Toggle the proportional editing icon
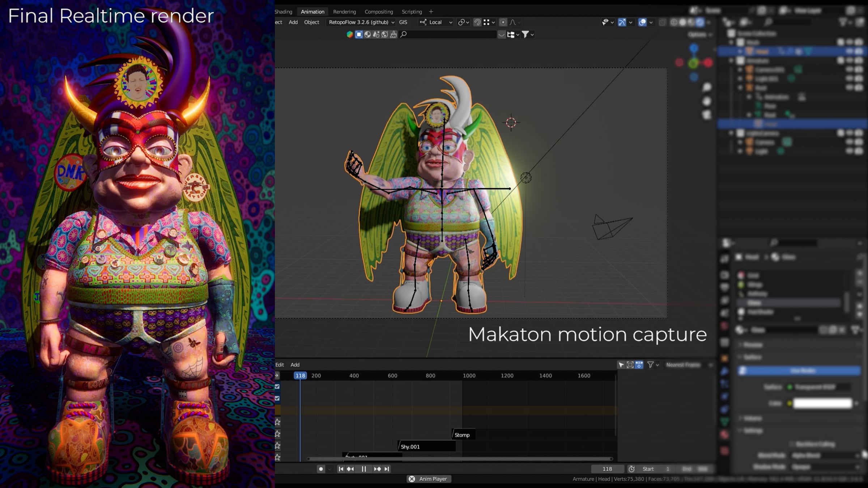Image resolution: width=868 pixels, height=488 pixels. coord(503,22)
